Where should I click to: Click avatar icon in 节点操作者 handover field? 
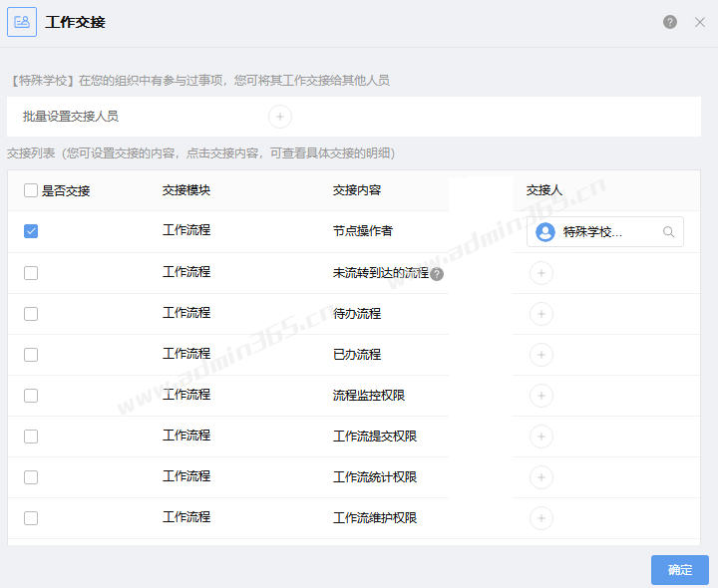click(545, 232)
